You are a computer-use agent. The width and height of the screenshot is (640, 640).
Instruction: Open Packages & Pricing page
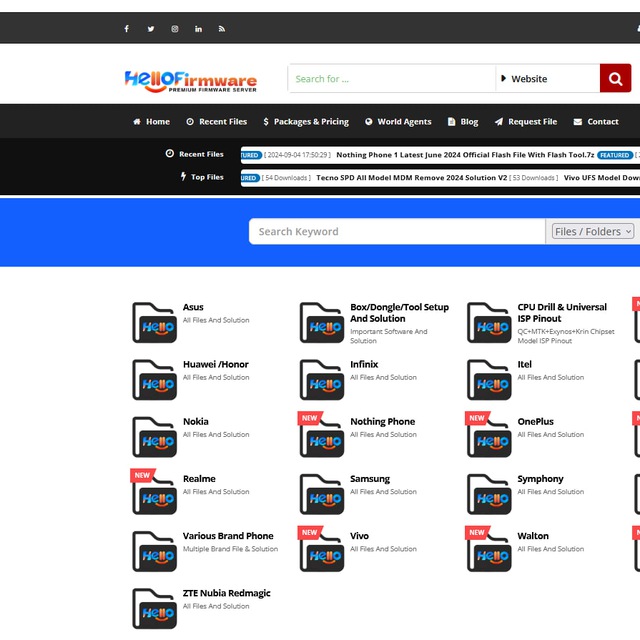[306, 122]
